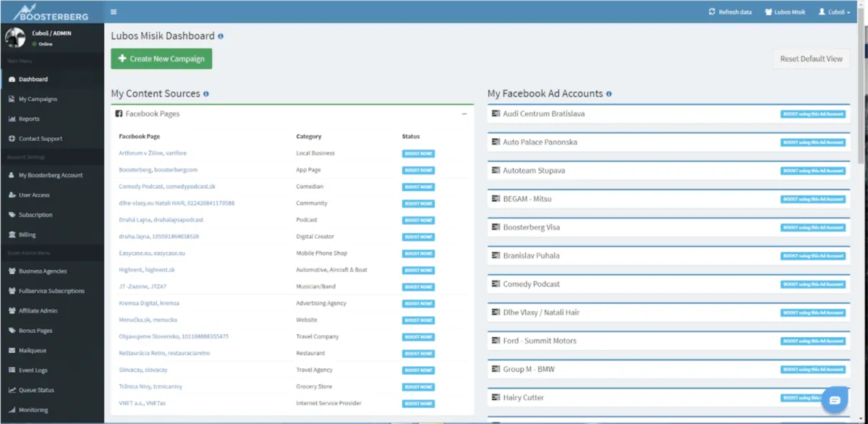Click Reset Default View button

(811, 59)
